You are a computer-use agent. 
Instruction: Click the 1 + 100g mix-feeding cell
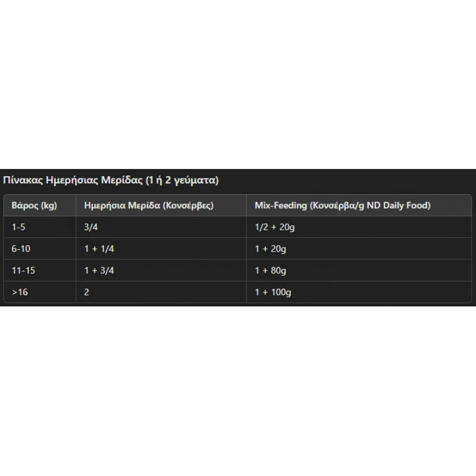tap(359, 292)
